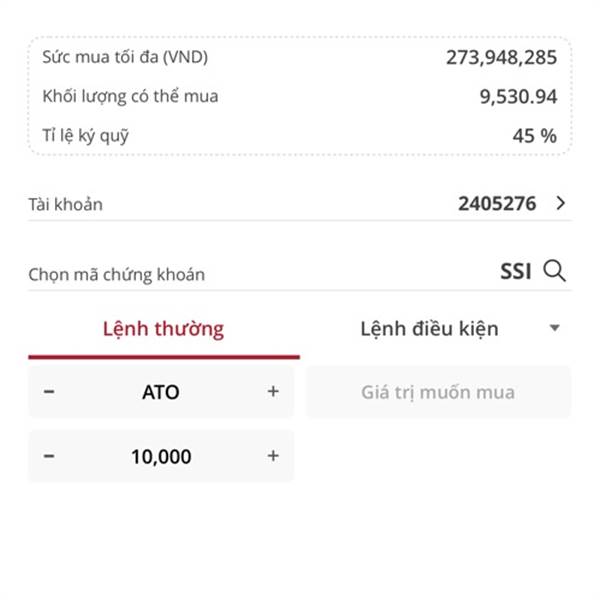The width and height of the screenshot is (600, 600).
Task: Focus the Giá trị muốn mua field
Action: 438,392
